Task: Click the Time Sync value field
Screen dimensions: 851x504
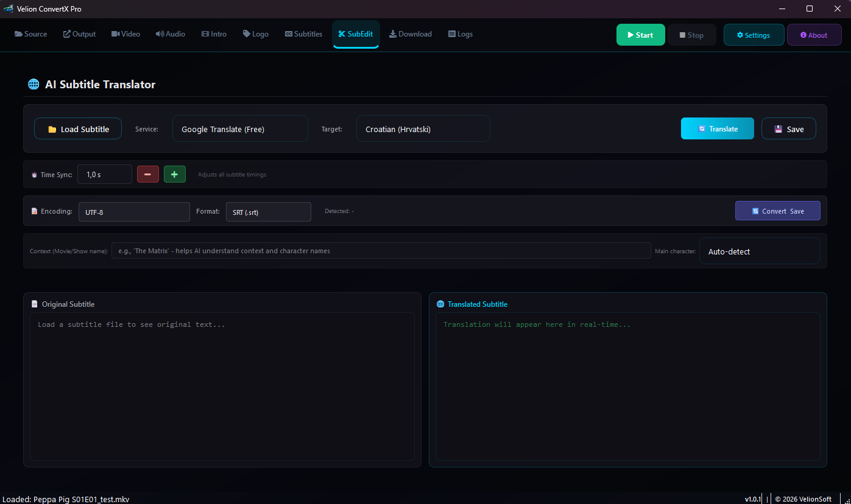Action: pyautogui.click(x=105, y=174)
